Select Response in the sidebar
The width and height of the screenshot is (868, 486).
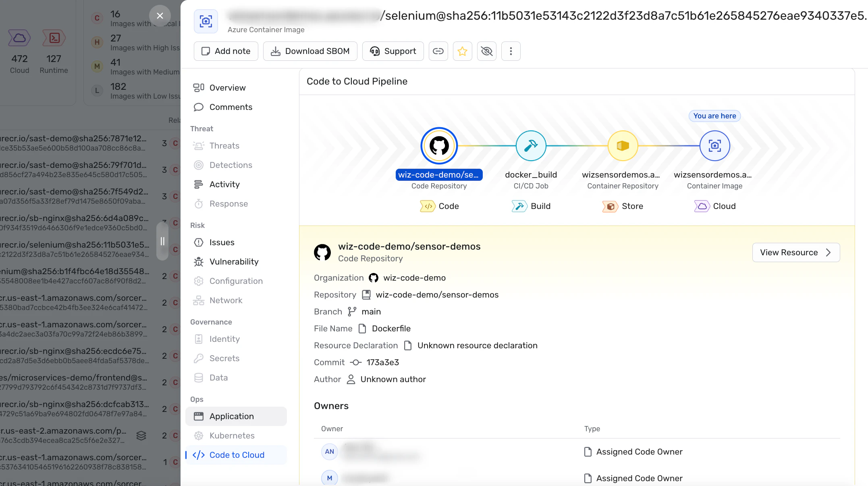coord(236,204)
